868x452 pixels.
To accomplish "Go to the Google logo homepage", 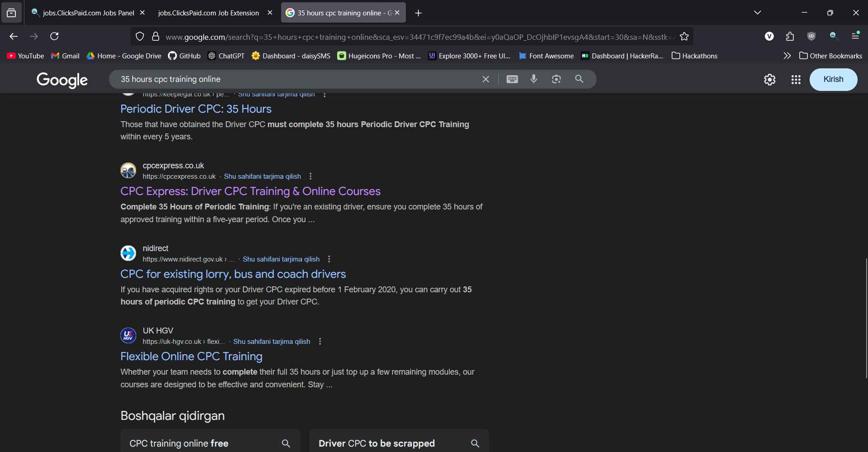I will point(62,80).
